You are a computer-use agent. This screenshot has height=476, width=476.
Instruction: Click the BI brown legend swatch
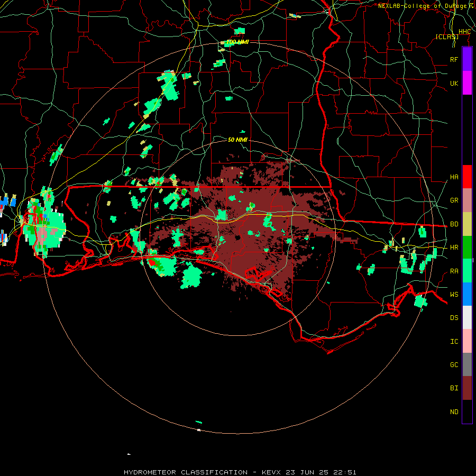point(467,388)
